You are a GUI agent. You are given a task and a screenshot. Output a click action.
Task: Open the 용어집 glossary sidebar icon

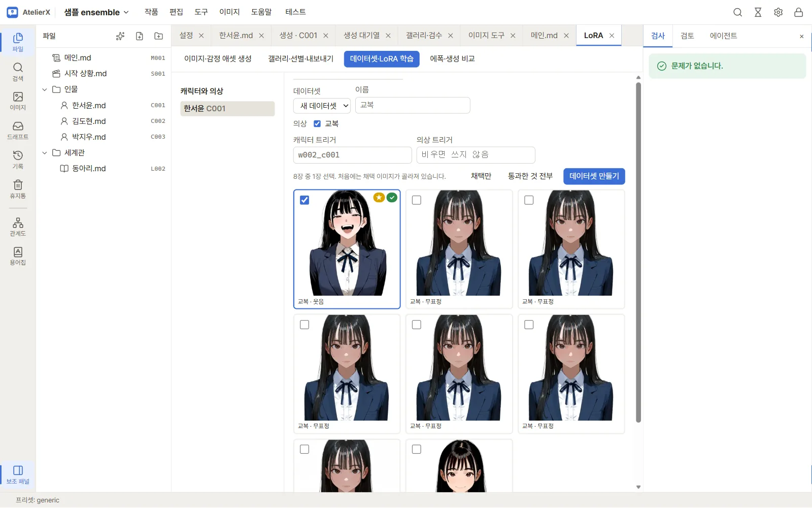pos(18,256)
